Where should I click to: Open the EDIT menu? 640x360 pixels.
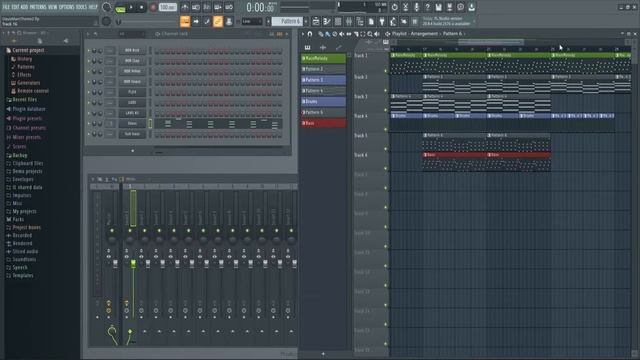(15, 7)
